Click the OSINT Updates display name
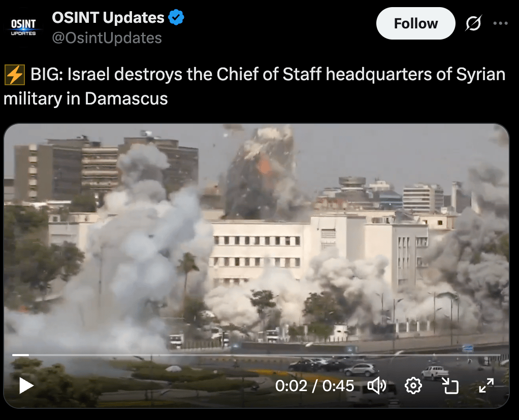 point(108,18)
